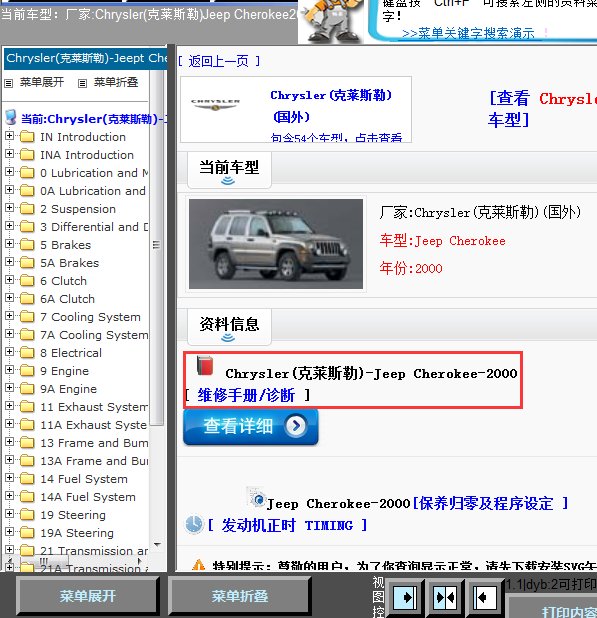Select 11A Exhaust System tree item
The height and width of the screenshot is (618, 597).
(94, 425)
